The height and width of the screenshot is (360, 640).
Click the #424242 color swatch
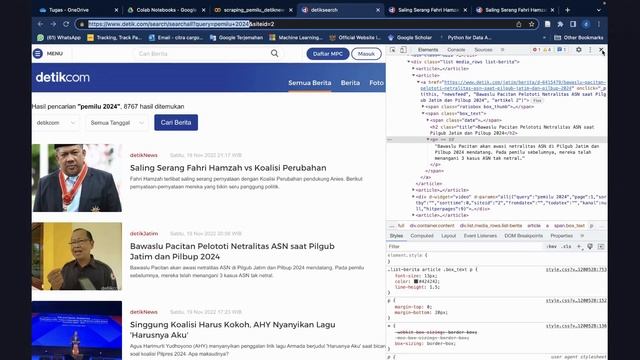[x=416, y=281]
